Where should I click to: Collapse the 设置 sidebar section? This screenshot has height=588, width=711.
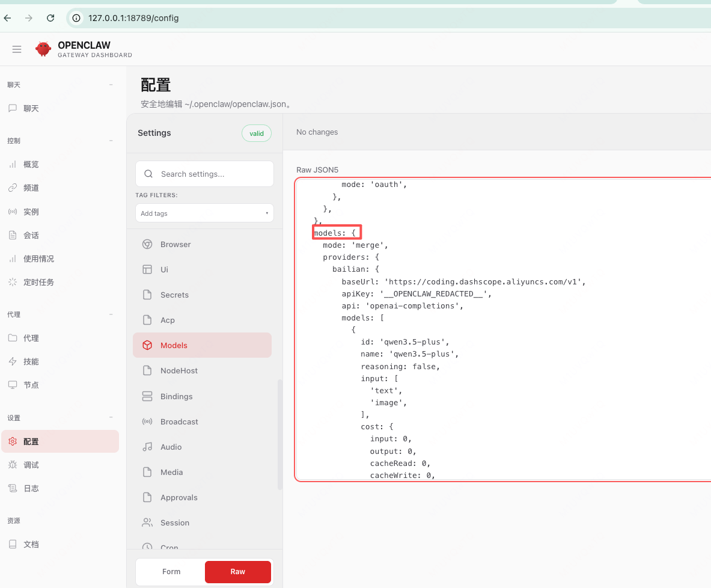(x=111, y=417)
